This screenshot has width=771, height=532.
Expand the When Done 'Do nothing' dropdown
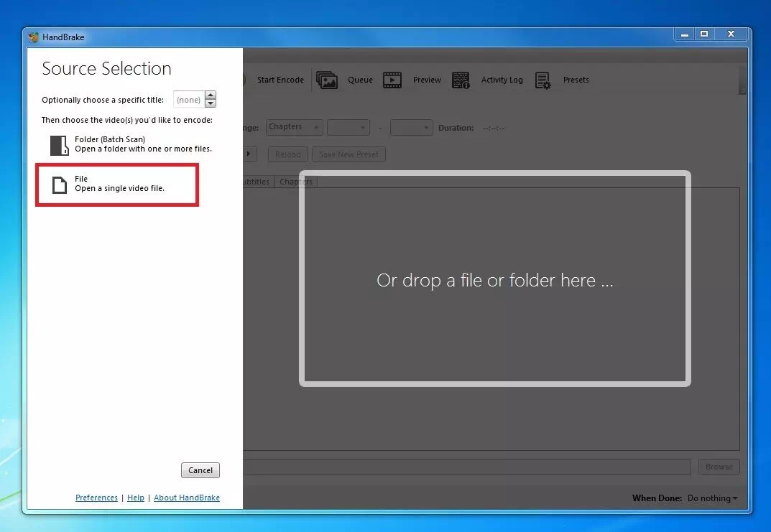coord(713,498)
